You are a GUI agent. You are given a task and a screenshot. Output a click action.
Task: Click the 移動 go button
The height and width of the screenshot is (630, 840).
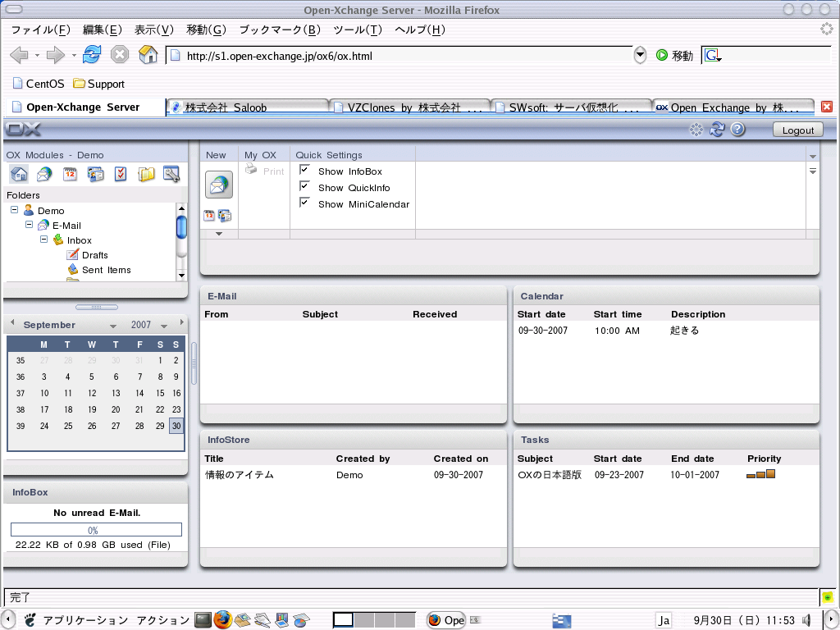[675, 55]
